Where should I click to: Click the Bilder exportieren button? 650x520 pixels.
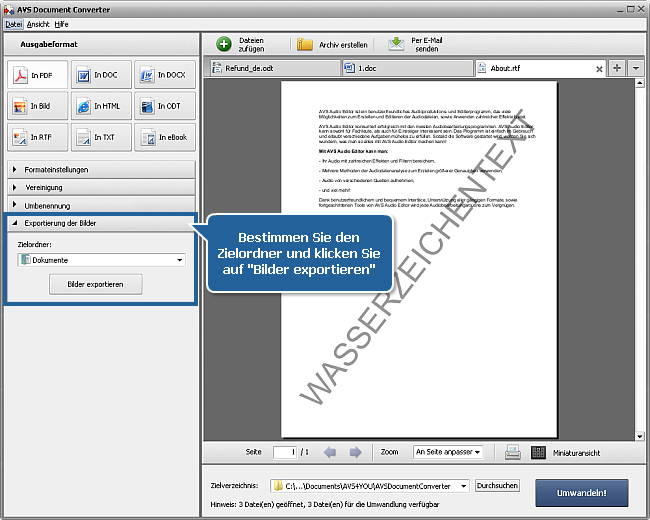(96, 284)
